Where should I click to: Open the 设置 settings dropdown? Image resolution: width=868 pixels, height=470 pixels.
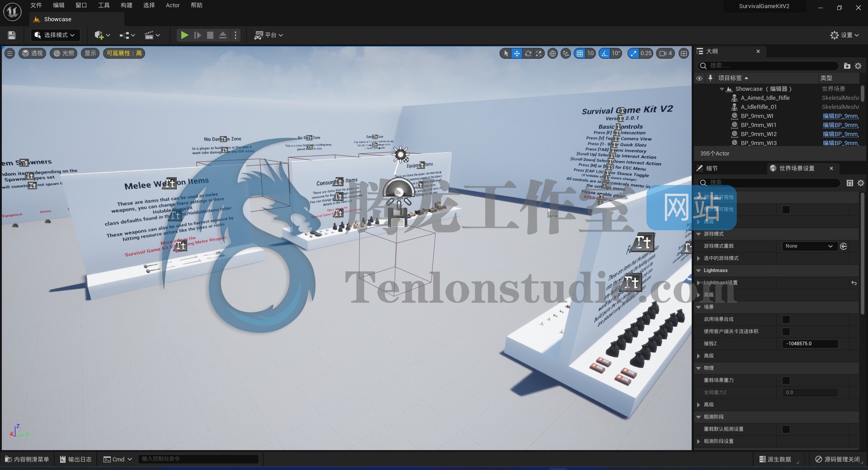[844, 35]
